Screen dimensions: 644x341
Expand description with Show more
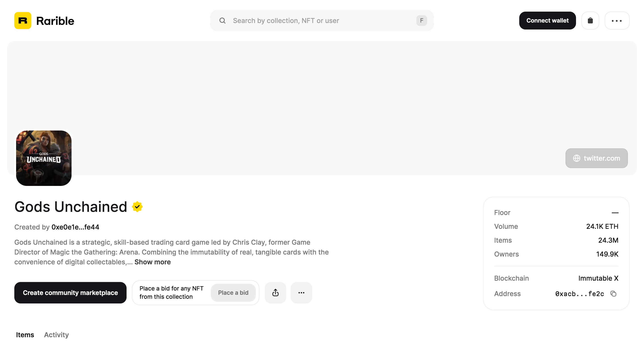click(x=153, y=262)
